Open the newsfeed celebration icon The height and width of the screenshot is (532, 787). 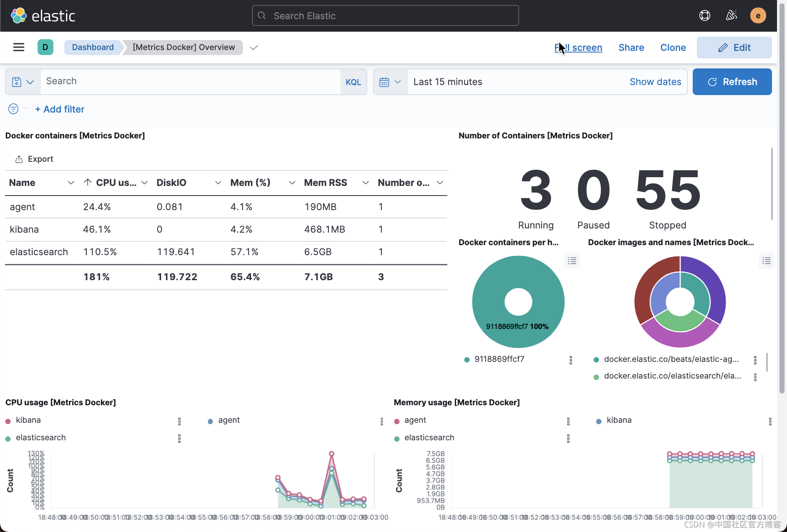tap(732, 16)
